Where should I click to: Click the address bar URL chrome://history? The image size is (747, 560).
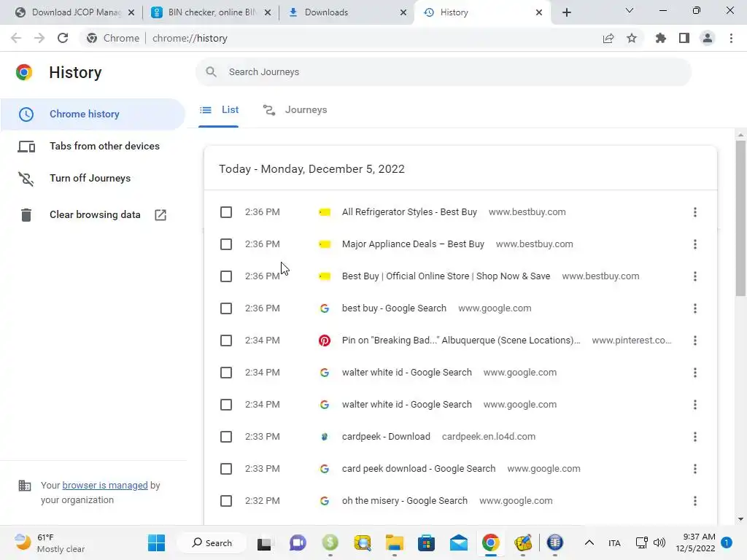coord(190,38)
